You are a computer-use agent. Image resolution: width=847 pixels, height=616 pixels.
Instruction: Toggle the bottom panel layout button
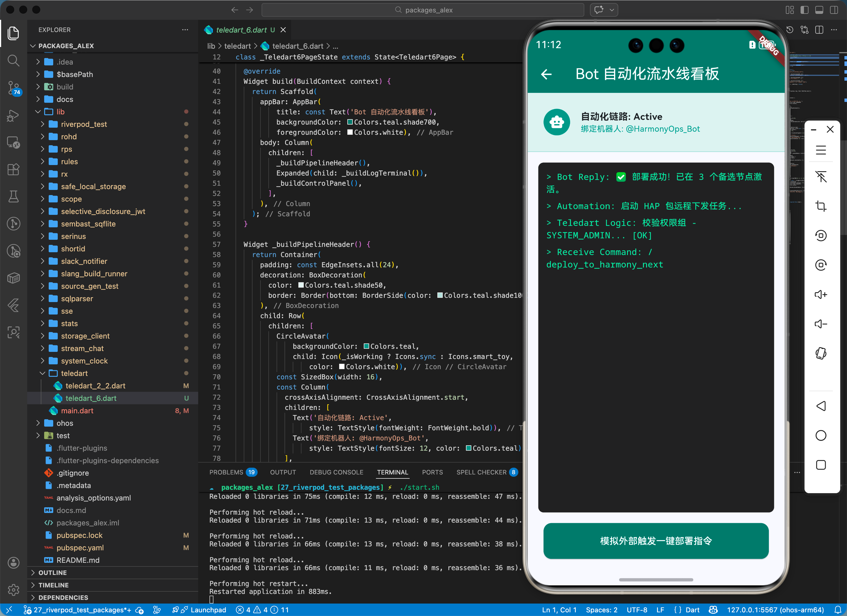pyautogui.click(x=819, y=10)
